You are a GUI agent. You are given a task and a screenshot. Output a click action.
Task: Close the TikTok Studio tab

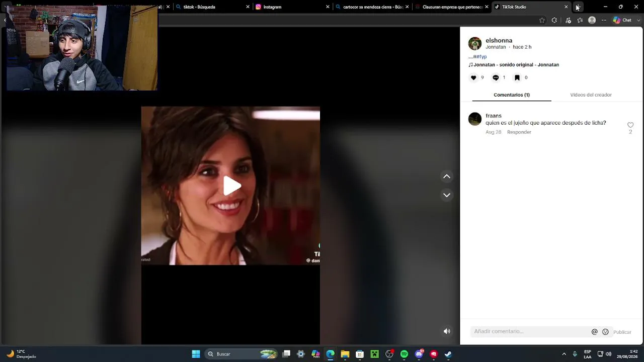[566, 7]
